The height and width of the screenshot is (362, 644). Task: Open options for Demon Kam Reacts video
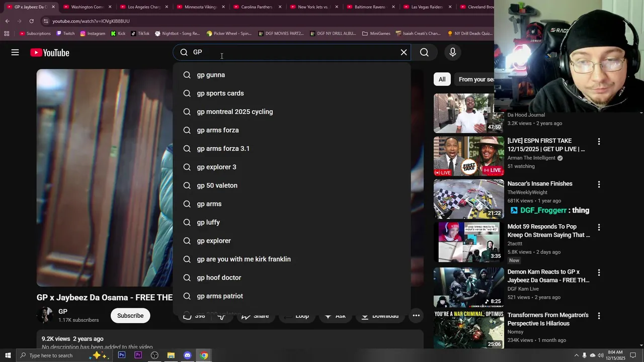pos(599,273)
